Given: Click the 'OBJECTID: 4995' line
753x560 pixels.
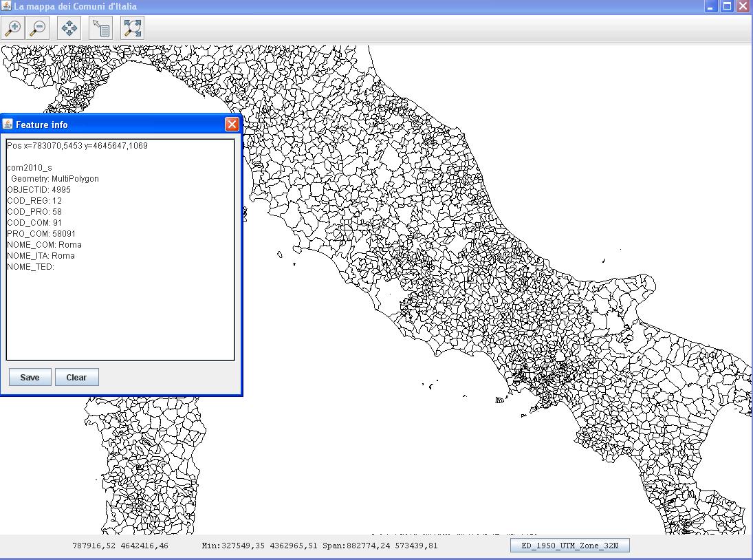Looking at the screenshot, I should tap(39, 190).
